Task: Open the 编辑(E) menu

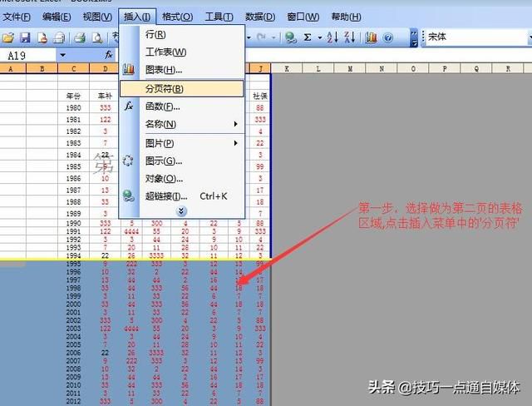Action: point(57,17)
